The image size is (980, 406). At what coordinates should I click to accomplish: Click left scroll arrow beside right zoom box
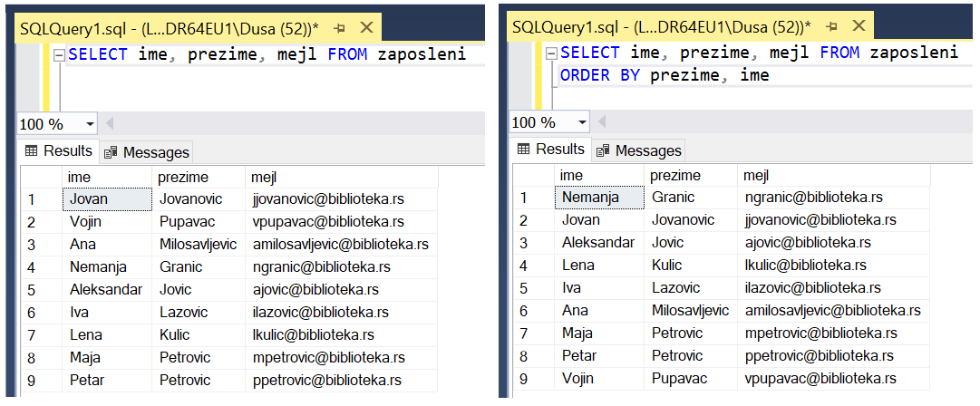point(602,122)
